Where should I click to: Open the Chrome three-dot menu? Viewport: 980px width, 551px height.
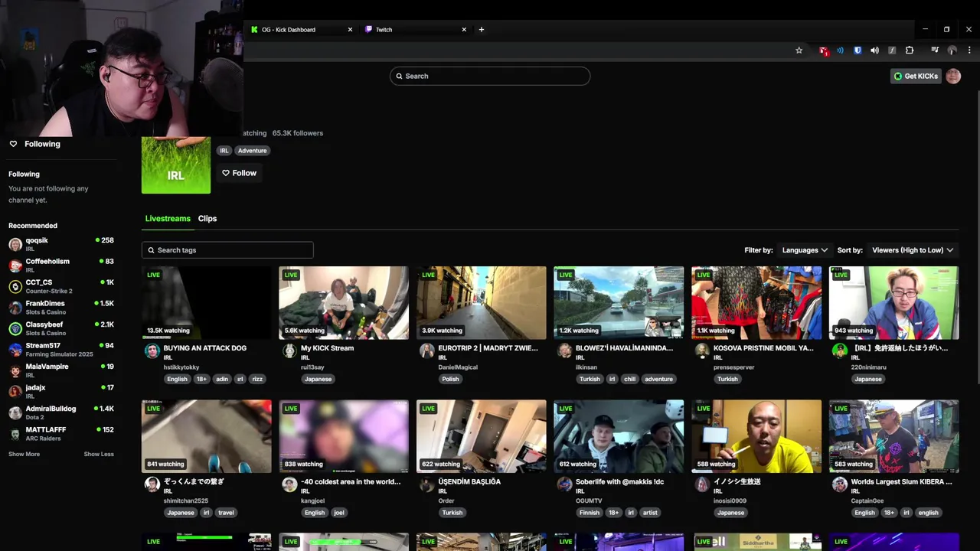969,51
